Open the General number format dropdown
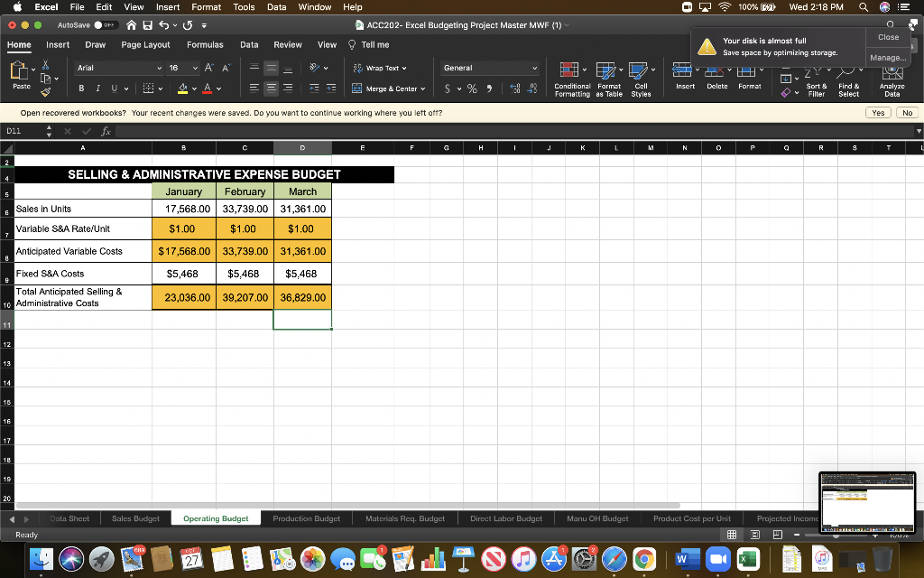 (489, 67)
